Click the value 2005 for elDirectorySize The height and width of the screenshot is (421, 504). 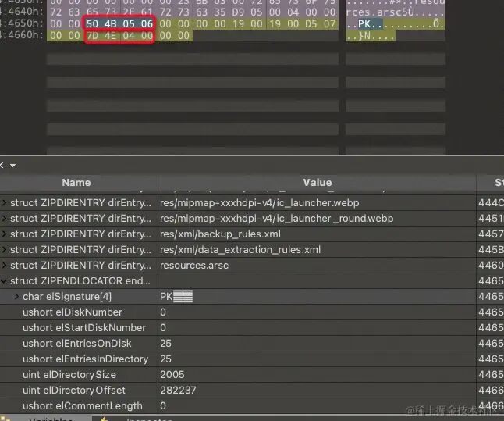(172, 374)
